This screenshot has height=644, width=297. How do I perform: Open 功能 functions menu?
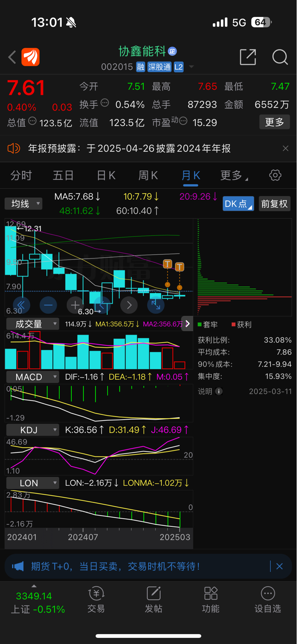point(210,600)
